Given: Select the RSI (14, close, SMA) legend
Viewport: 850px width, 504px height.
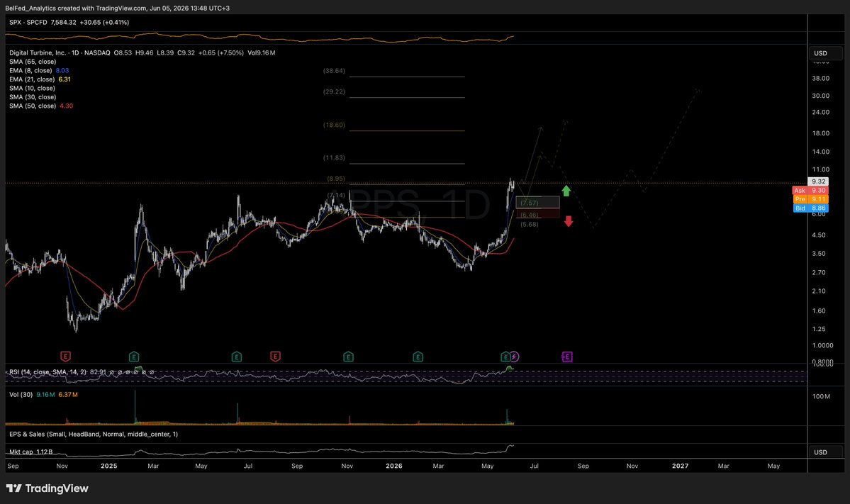Looking at the screenshot, I should 47,372.
